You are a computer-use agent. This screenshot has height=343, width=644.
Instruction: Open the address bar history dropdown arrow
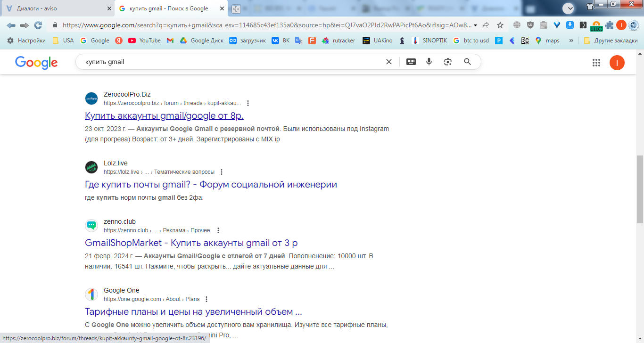click(x=475, y=25)
